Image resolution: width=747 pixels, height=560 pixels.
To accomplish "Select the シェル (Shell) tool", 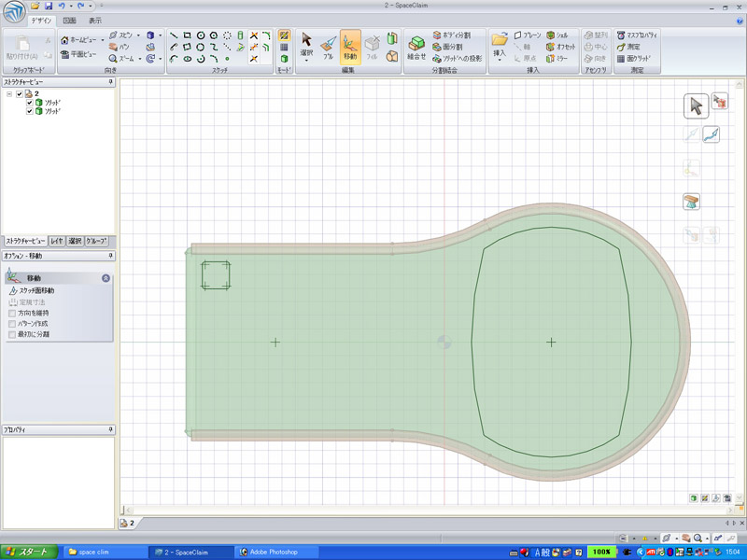I will coord(556,34).
